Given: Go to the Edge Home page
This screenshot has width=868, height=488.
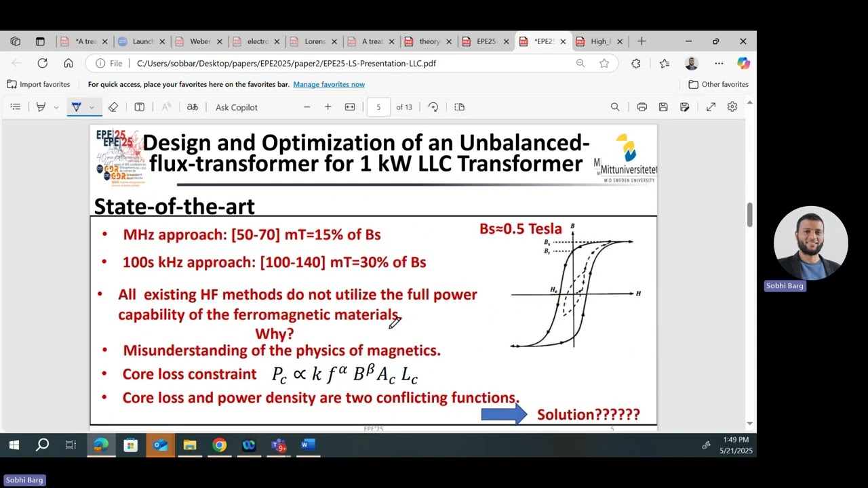Looking at the screenshot, I should [68, 63].
